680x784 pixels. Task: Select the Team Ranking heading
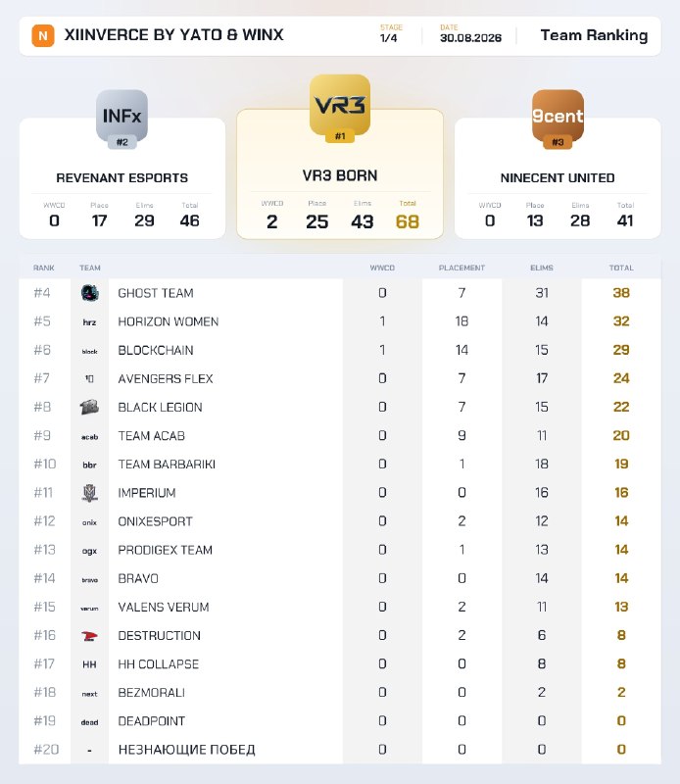tap(594, 35)
